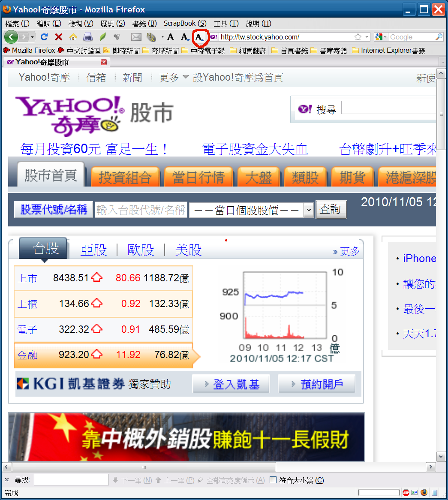448x500 pixels.
Task: Click the Yahoo site icon in address bar
Action: [213, 37]
